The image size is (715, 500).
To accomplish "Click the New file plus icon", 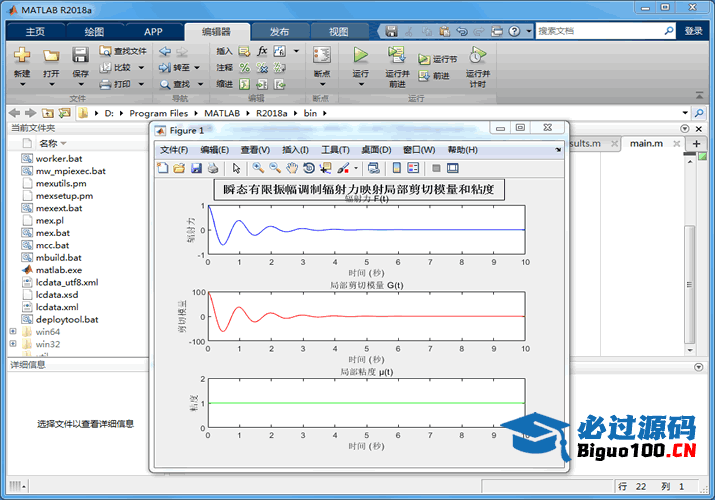I will pyautogui.click(x=21, y=55).
